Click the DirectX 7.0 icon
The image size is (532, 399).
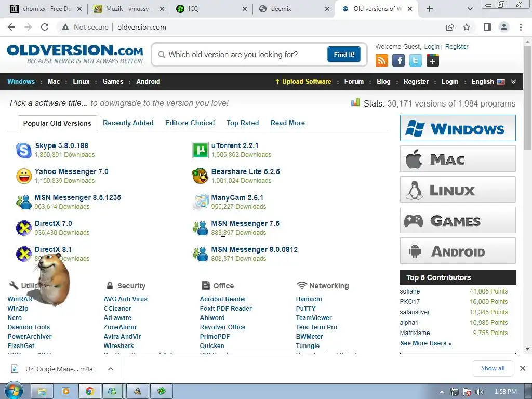coord(24,228)
